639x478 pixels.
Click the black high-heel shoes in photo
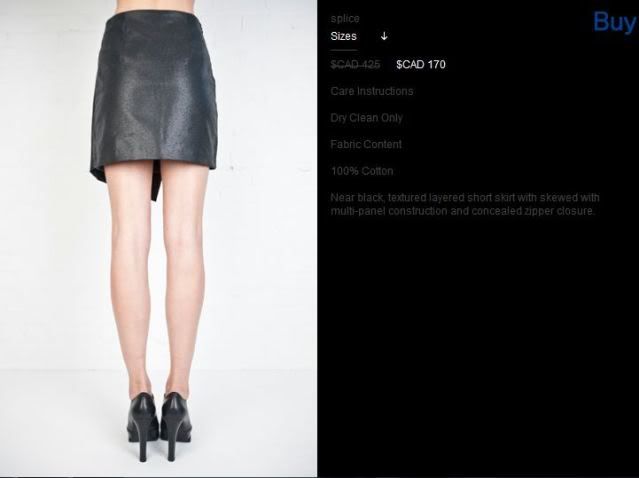[x=160, y=426]
